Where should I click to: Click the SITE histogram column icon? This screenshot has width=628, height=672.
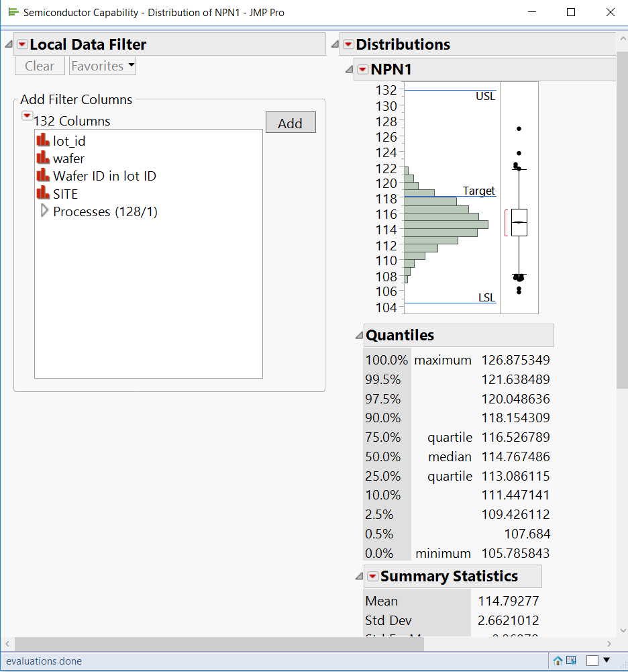[x=42, y=194]
